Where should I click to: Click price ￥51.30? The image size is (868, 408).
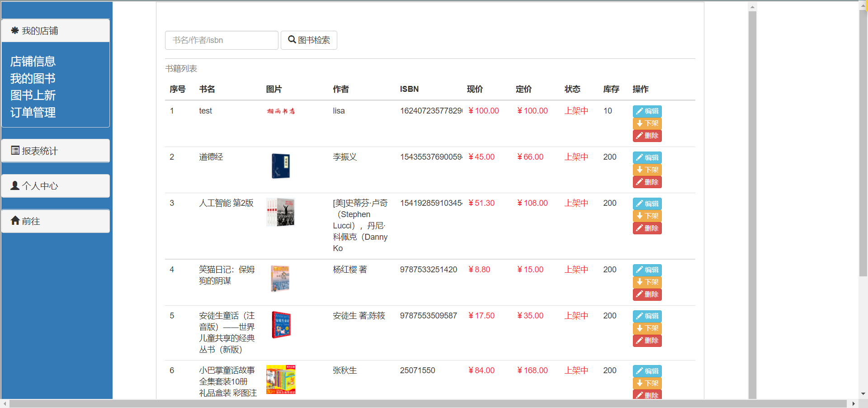pos(481,203)
